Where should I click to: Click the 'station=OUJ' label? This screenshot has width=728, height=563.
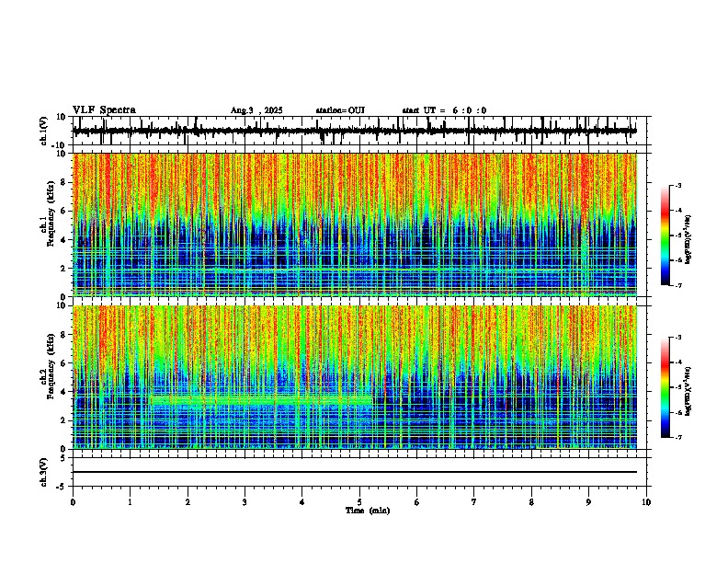point(340,110)
